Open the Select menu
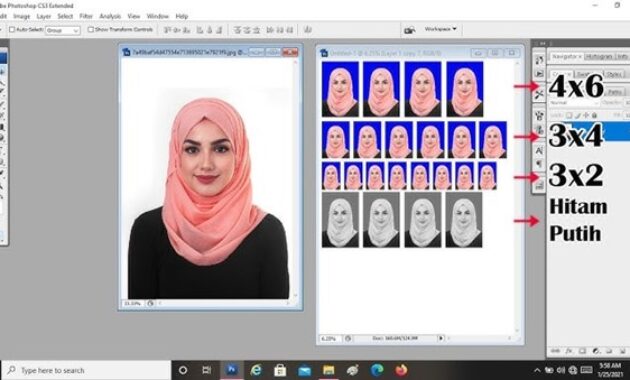The image size is (630, 380). click(x=65, y=16)
